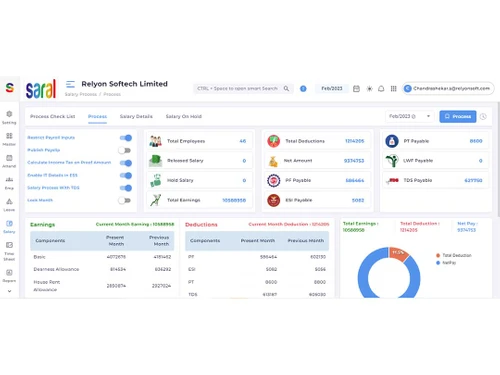This screenshot has height=375, width=500.
Task: Switch to the Salary Details tab
Action: [136, 116]
